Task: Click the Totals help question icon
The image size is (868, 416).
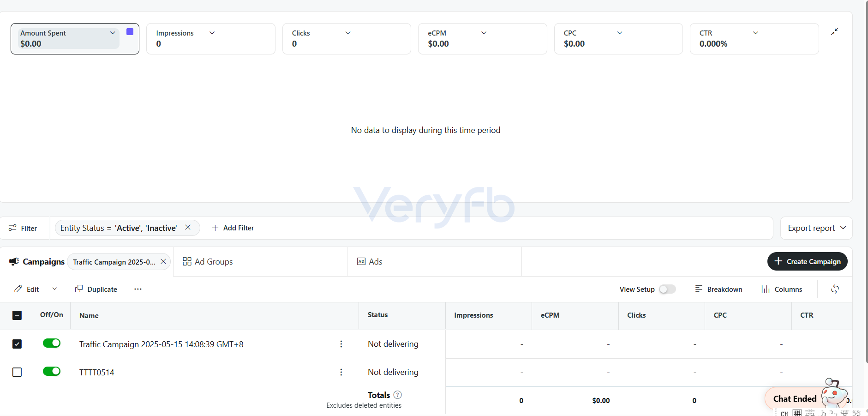Action: pyautogui.click(x=398, y=395)
